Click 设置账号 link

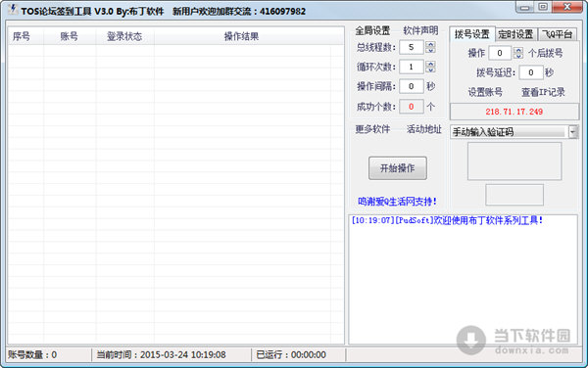pos(485,92)
